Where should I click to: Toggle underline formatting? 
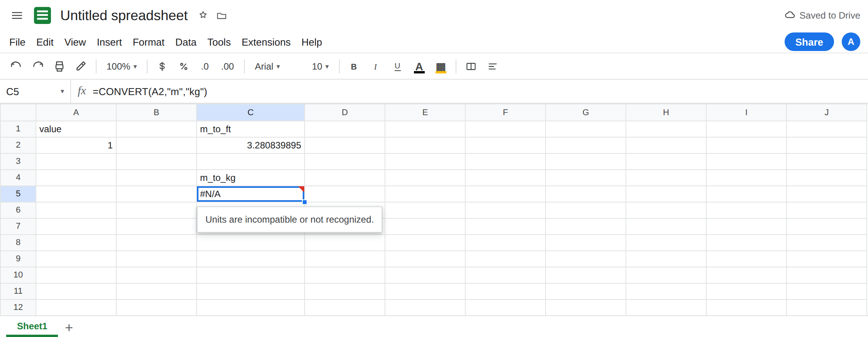(397, 66)
